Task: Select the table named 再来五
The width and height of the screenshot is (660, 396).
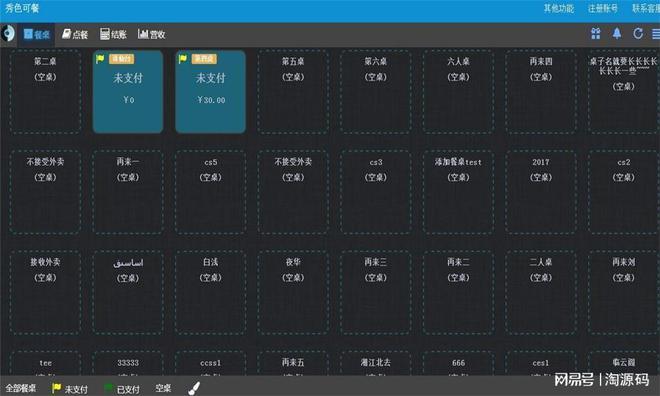Action: [x=293, y=363]
